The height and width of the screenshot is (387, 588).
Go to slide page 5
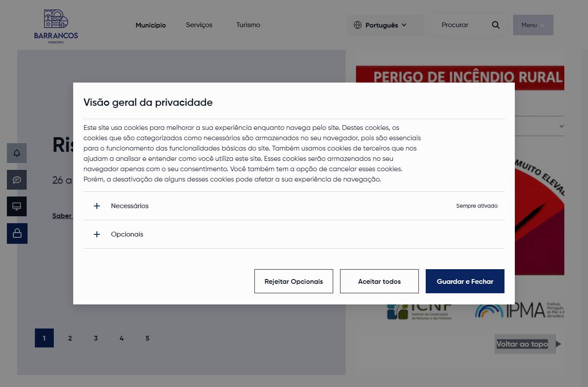(x=148, y=338)
